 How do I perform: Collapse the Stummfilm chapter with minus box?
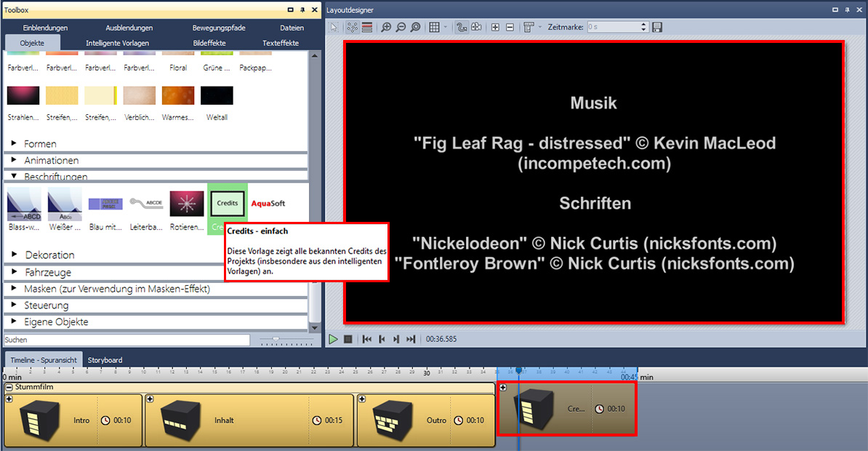point(9,387)
